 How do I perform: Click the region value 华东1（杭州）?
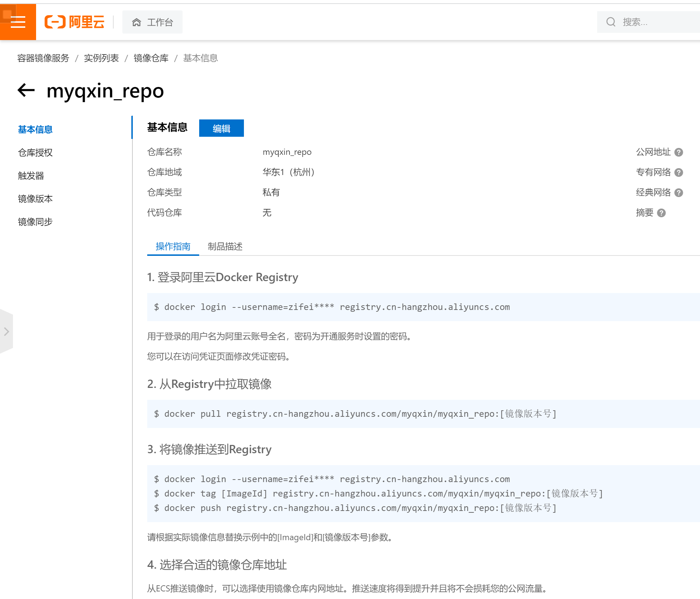[x=290, y=172]
